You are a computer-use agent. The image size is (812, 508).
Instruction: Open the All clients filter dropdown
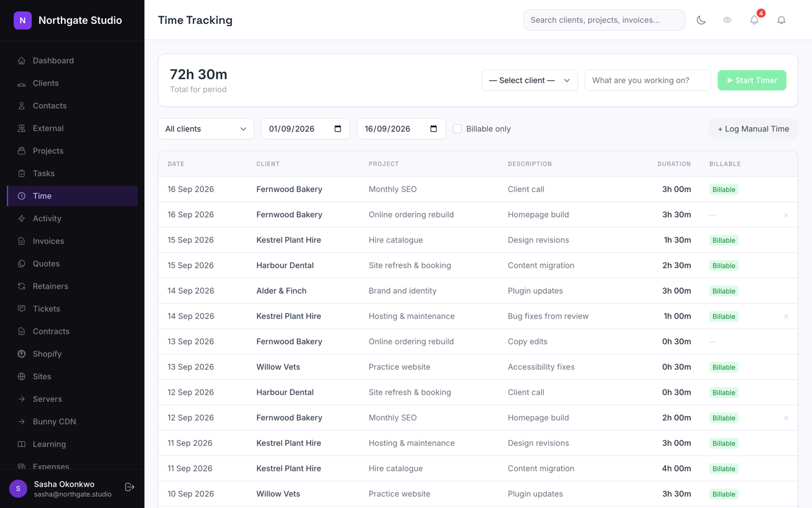point(206,129)
